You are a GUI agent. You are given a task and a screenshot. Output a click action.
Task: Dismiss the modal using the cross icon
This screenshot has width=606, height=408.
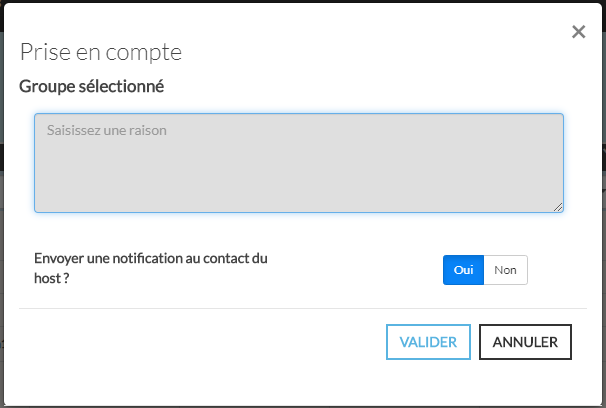[x=578, y=32]
